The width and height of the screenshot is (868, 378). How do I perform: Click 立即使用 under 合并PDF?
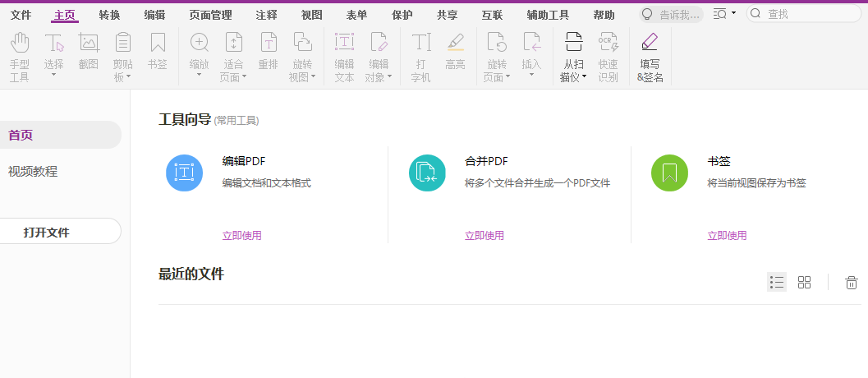click(x=485, y=236)
